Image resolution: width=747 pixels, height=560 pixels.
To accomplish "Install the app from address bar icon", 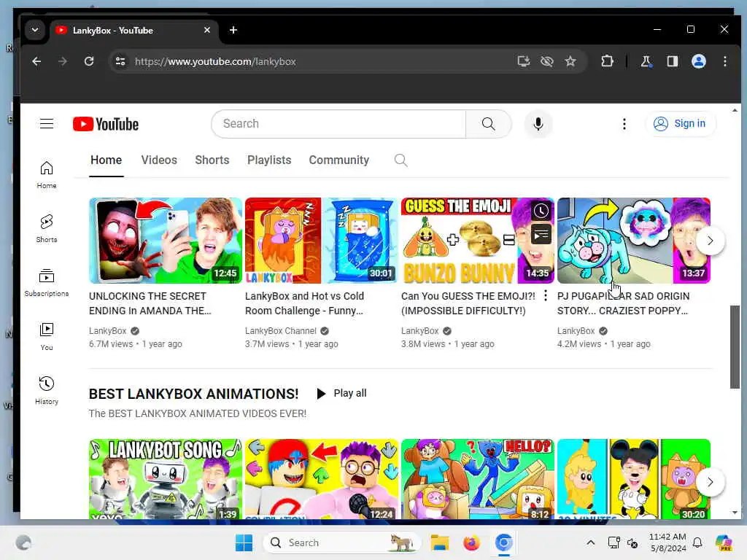I will 524,61.
